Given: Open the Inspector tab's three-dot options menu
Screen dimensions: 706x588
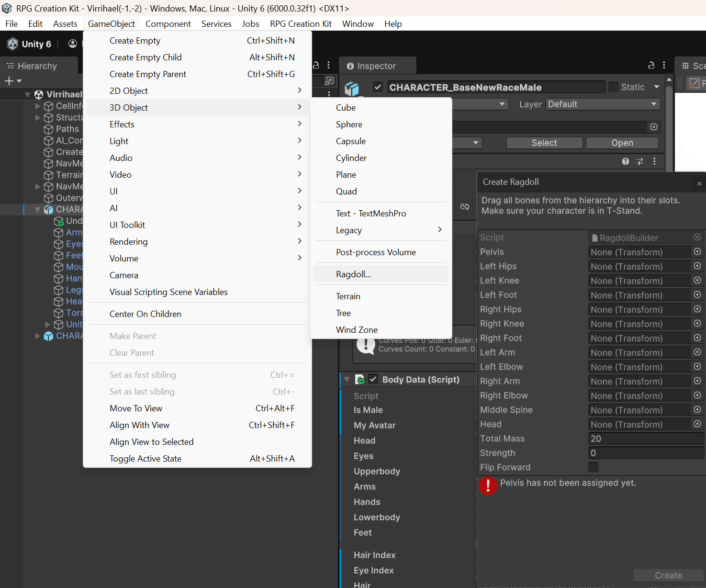Looking at the screenshot, I should click(664, 65).
